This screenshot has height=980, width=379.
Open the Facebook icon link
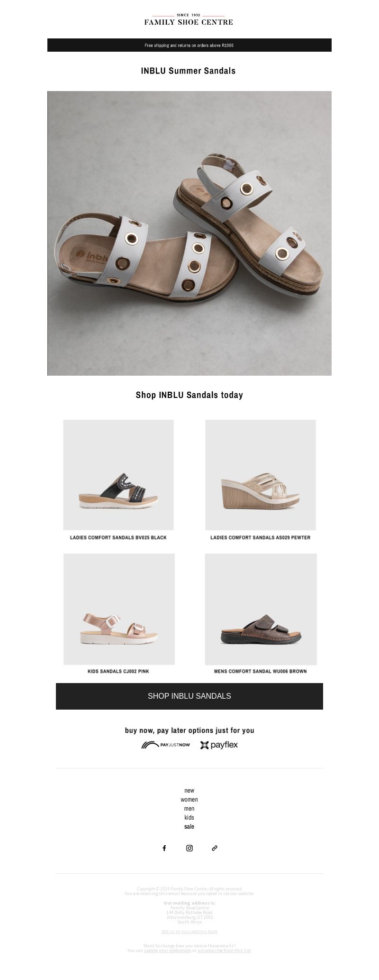164,848
